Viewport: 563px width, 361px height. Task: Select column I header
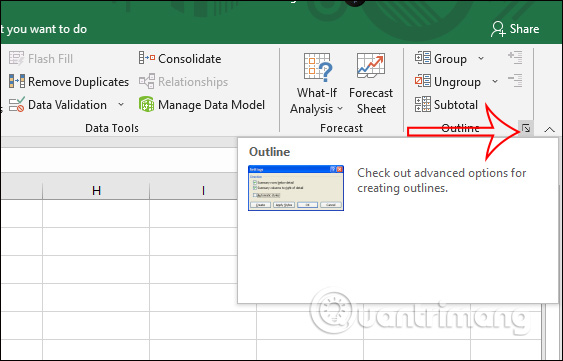click(x=203, y=190)
